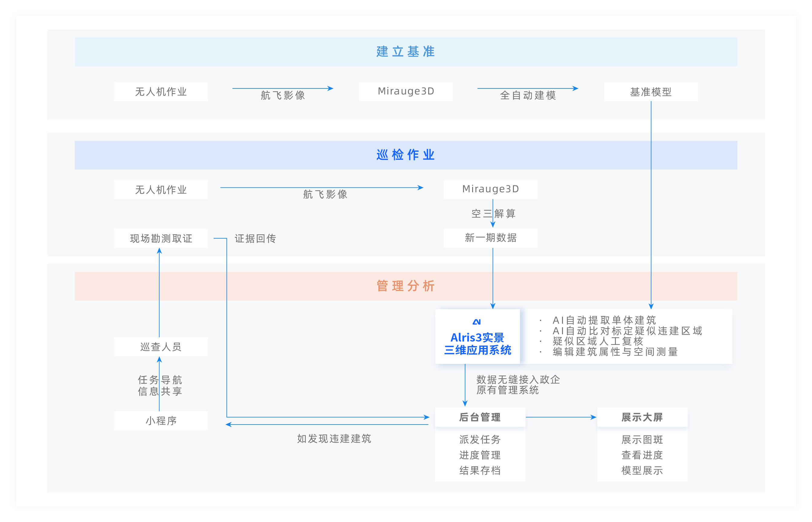Screen dimensions: 812x522
Task: Expand the 展示大屏 panel
Action: (x=642, y=418)
